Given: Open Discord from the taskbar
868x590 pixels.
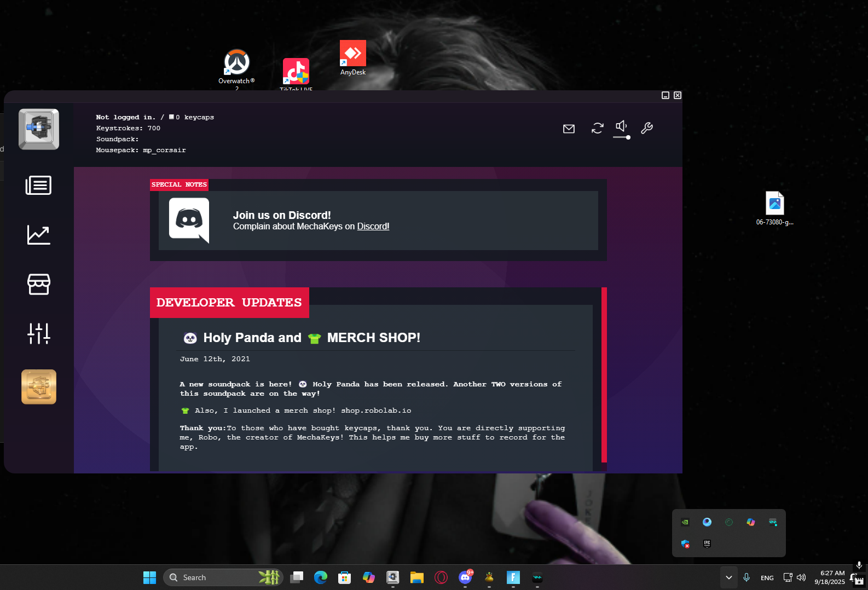Looking at the screenshot, I should 465,577.
